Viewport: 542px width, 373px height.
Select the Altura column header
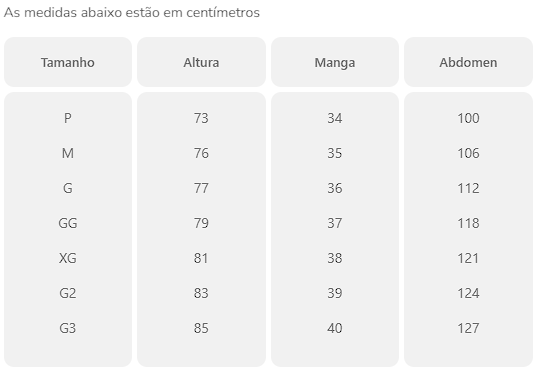coord(201,63)
